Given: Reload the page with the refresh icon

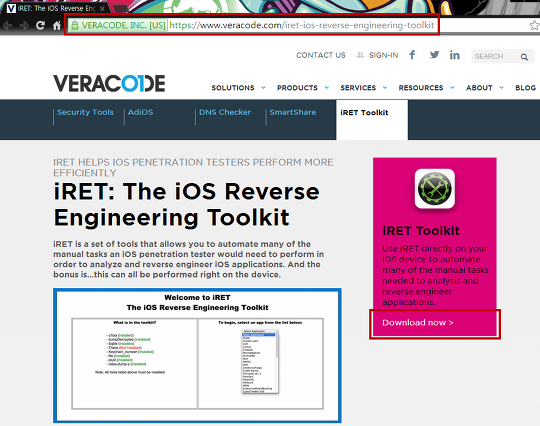Looking at the screenshot, I should click(40, 25).
